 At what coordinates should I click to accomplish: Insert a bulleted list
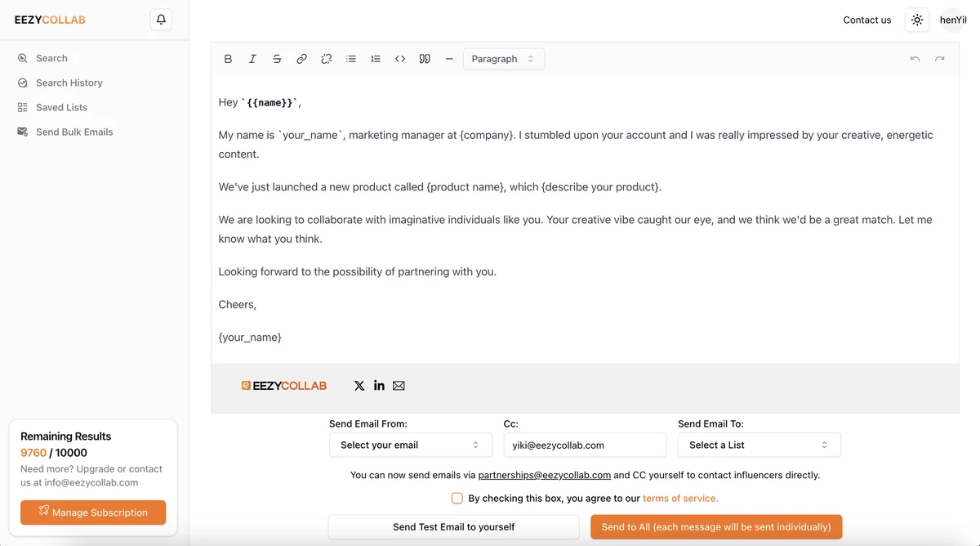(351, 59)
